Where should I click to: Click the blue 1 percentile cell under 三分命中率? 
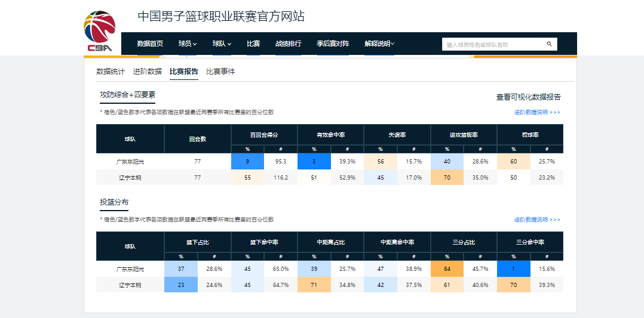click(513, 269)
